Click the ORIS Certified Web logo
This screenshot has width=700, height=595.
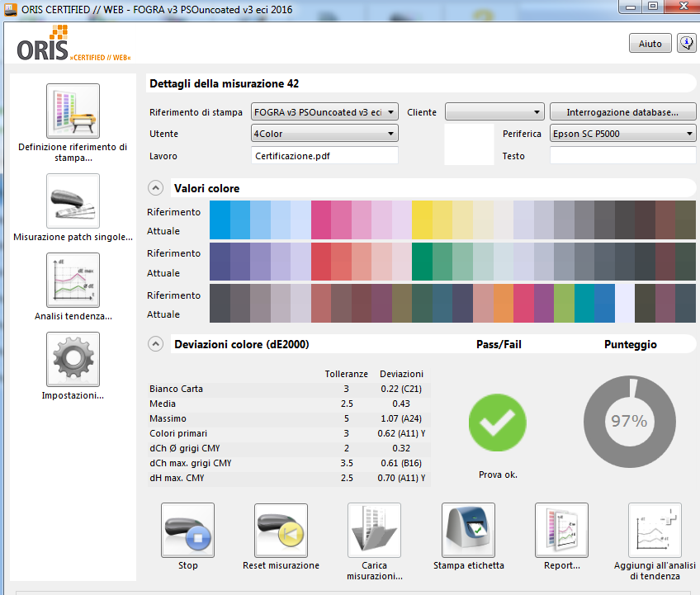tap(73, 45)
